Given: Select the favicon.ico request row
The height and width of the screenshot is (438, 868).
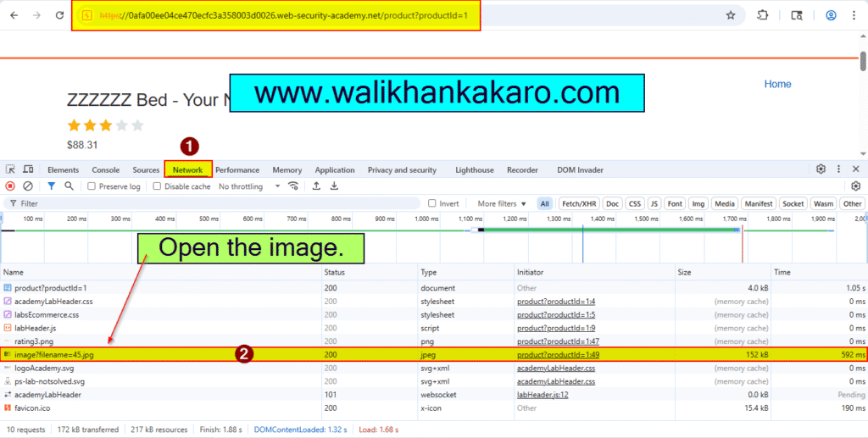Looking at the screenshot, I should point(434,408).
